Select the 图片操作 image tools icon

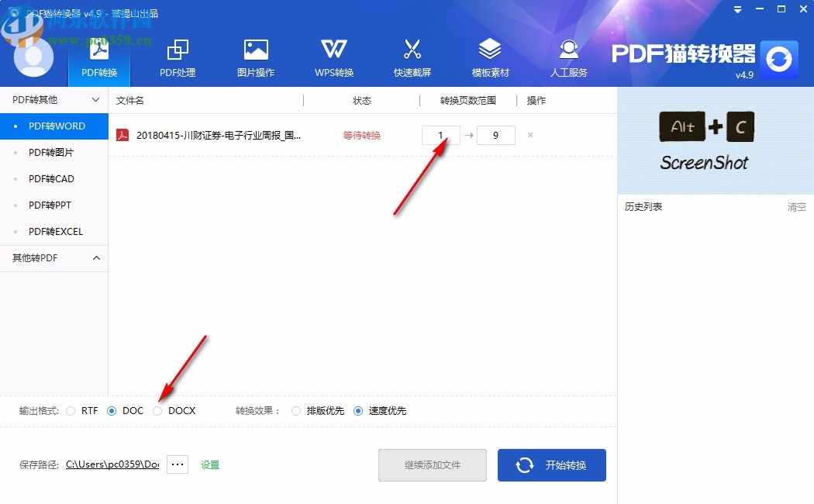(256, 56)
